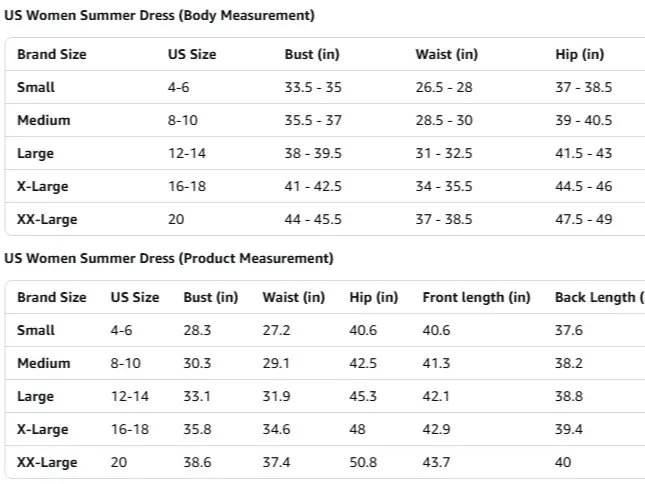This screenshot has height=484, width=645.
Task: Click the Medium back length value 38.2
Action: (568, 363)
